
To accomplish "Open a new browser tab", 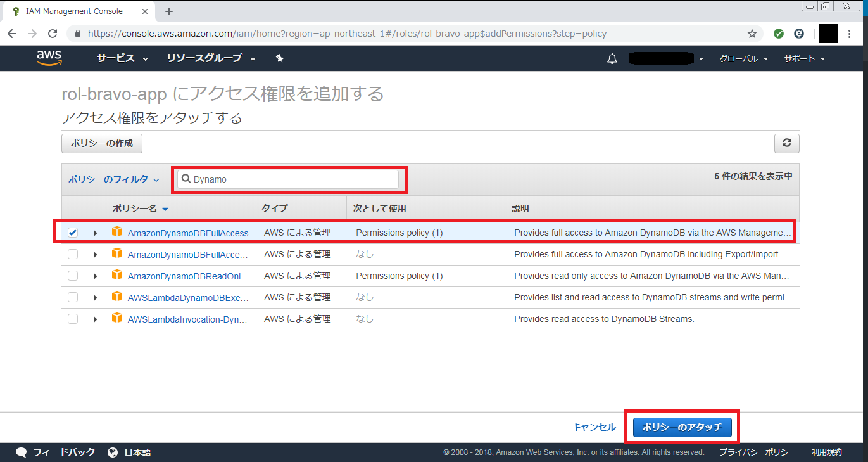I will (168, 11).
